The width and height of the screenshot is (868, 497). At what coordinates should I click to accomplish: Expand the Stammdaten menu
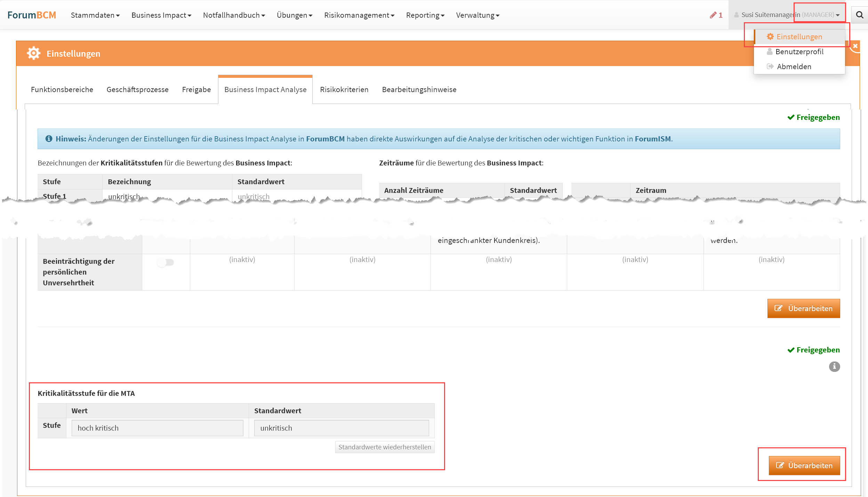pyautogui.click(x=95, y=15)
